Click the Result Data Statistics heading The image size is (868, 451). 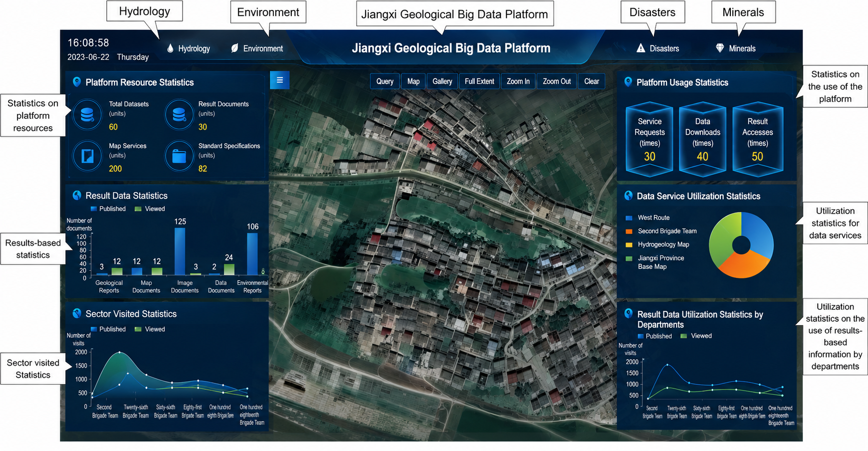(127, 196)
